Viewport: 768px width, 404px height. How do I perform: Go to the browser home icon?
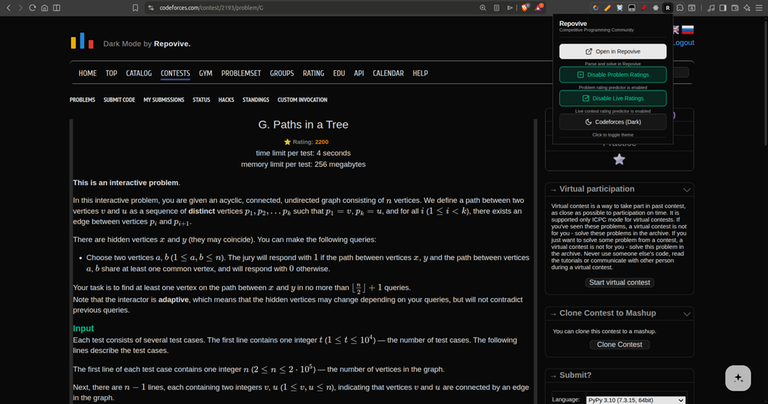45,8
